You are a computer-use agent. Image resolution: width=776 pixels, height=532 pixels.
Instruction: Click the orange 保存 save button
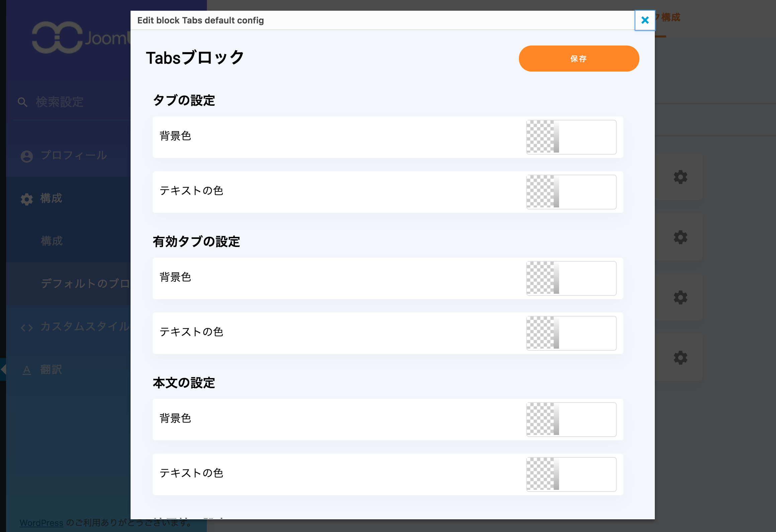tap(579, 59)
